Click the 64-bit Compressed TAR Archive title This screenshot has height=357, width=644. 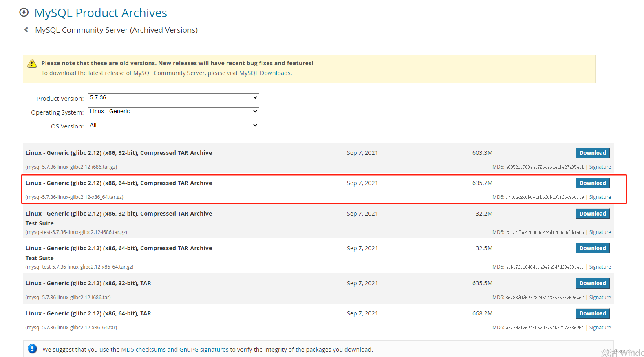119,183
